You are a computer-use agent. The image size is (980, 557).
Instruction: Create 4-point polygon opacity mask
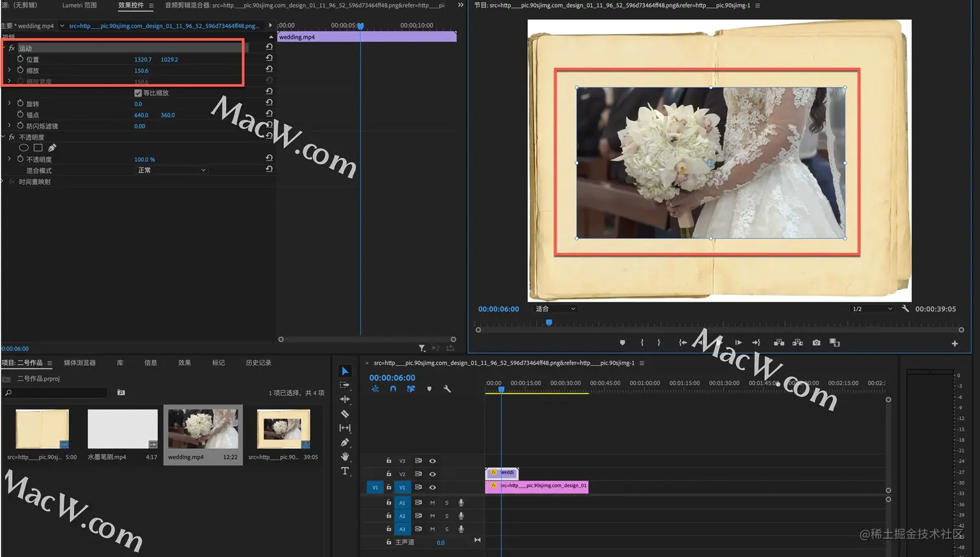(38, 148)
